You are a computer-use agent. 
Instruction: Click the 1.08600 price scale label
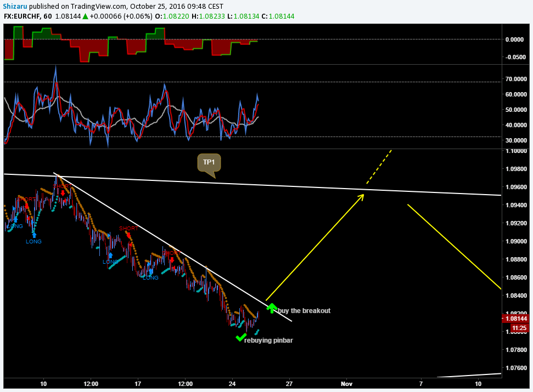pos(516,277)
